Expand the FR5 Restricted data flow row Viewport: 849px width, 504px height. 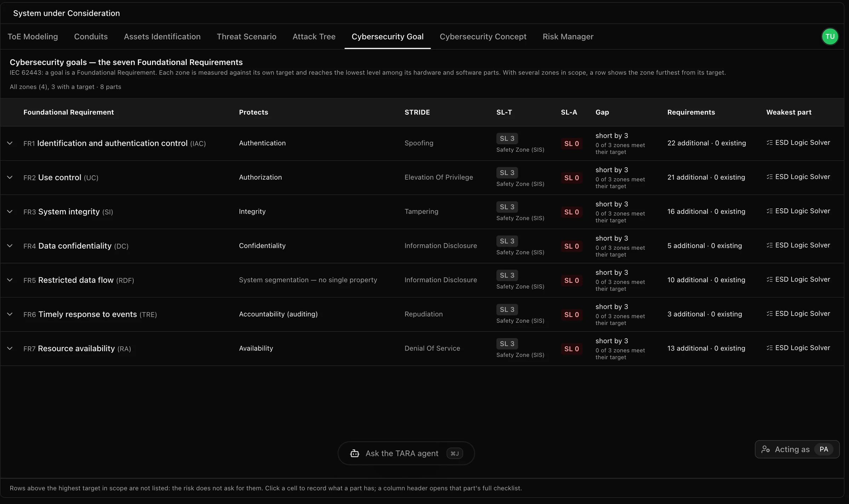(10, 280)
